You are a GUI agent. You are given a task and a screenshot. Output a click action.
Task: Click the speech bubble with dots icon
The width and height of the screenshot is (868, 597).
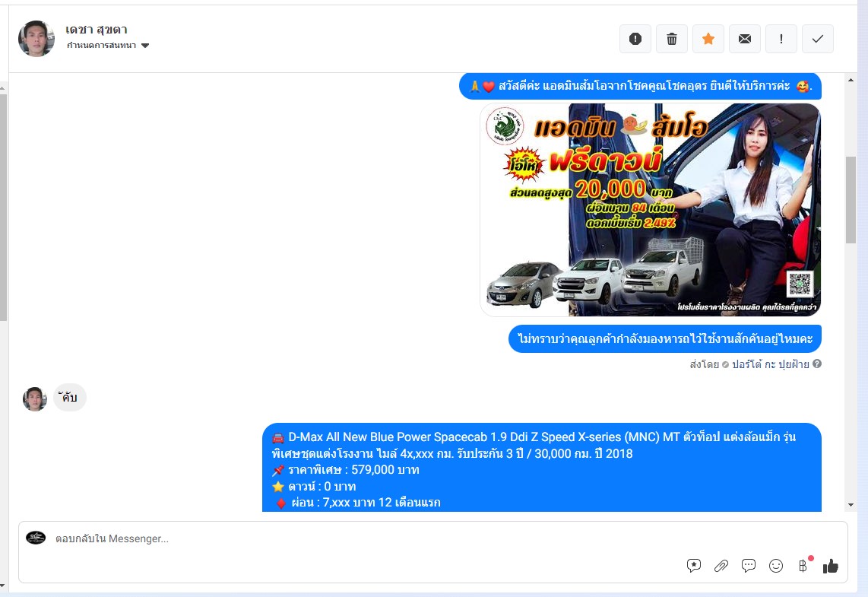point(748,565)
